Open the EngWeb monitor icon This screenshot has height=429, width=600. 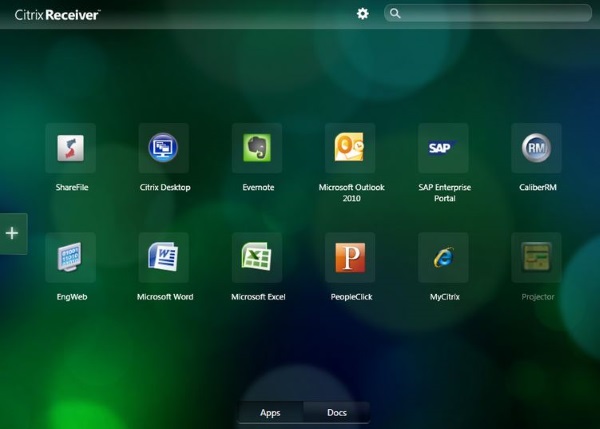pos(70,257)
